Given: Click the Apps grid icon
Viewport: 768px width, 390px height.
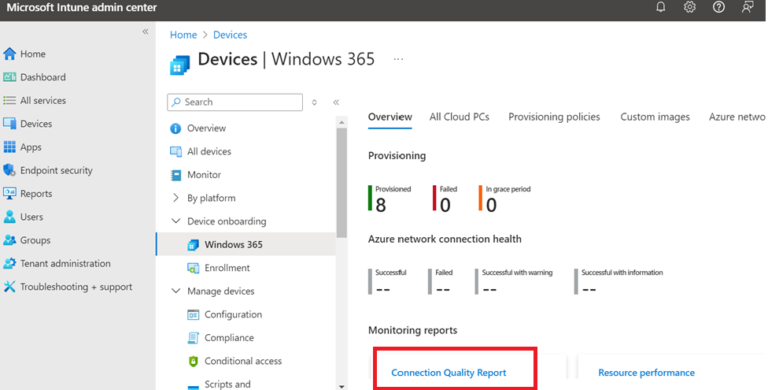Looking at the screenshot, I should [x=9, y=147].
